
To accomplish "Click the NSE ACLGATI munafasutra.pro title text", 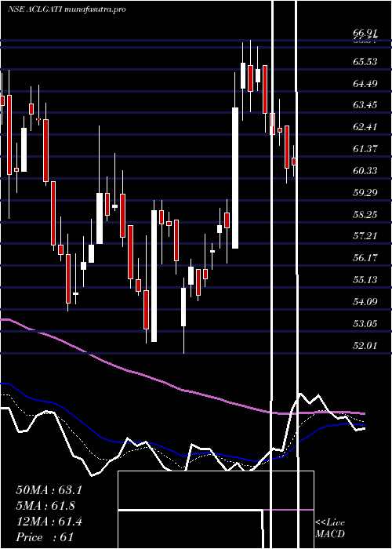I will click(67, 9).
